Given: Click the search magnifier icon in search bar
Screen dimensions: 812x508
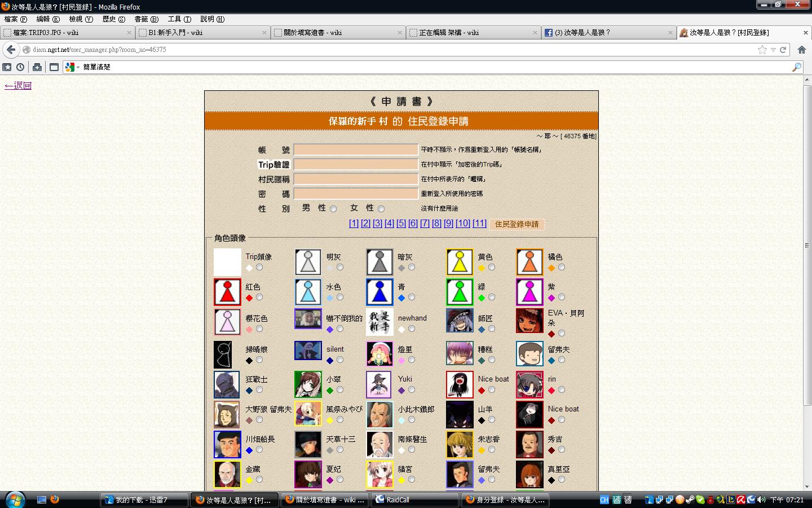Looking at the screenshot, I should coord(797,67).
